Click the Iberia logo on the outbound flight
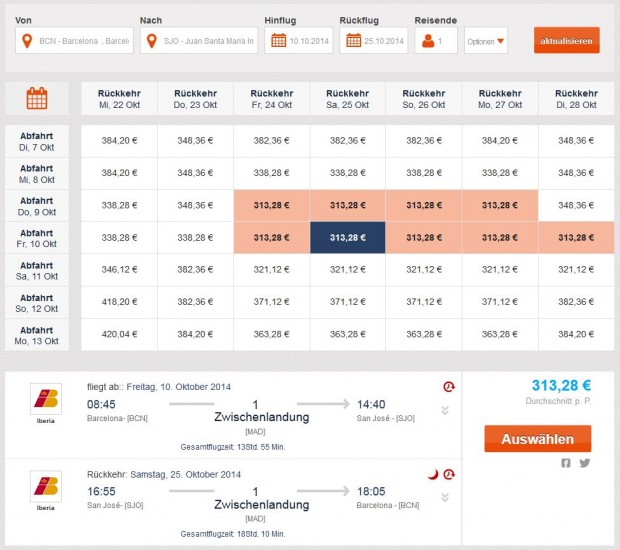620x550 pixels. click(x=45, y=400)
